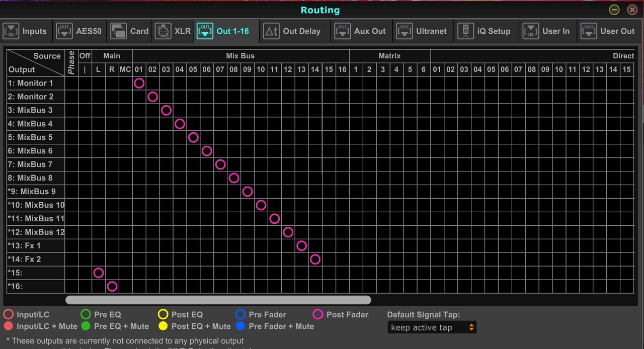Click the Main MC column header
Image resolution: width=644 pixels, height=349 pixels.
click(126, 69)
